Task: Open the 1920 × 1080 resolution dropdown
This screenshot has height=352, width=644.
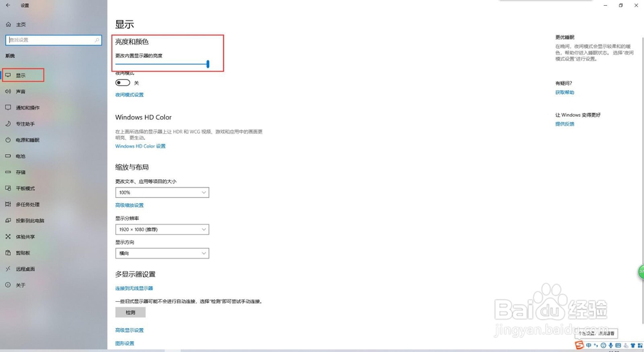Action: point(162,230)
